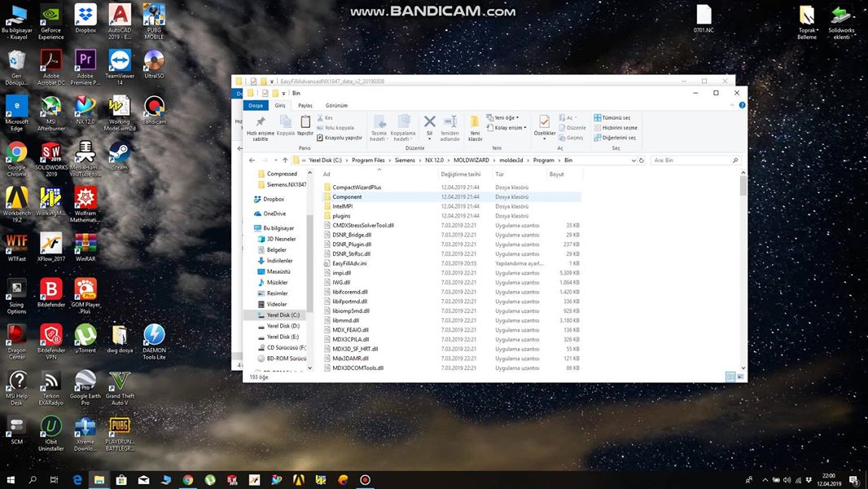Open the Quick Access Toolbar customize dropdown

click(283, 93)
